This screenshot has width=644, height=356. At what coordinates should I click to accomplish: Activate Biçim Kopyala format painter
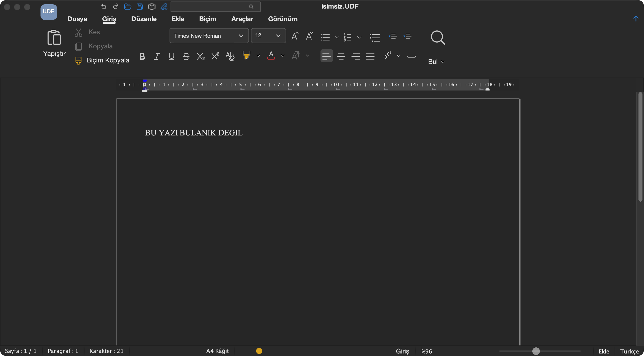coord(102,60)
